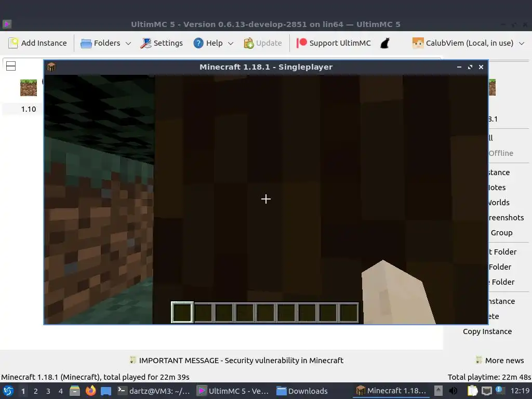The height and width of the screenshot is (399, 532).
Task: Click the news scroll icon beside IMPORTANT MESSAGE
Action: (133, 360)
